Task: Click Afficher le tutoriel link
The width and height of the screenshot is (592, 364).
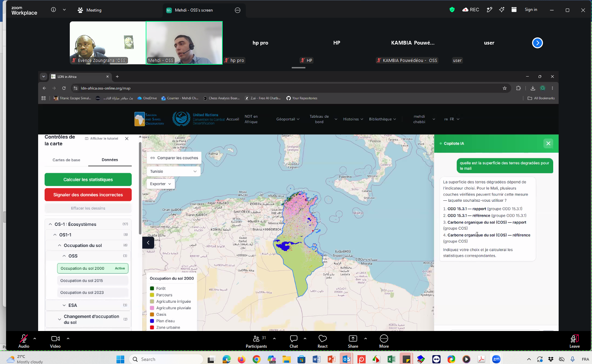Action: coord(101,138)
